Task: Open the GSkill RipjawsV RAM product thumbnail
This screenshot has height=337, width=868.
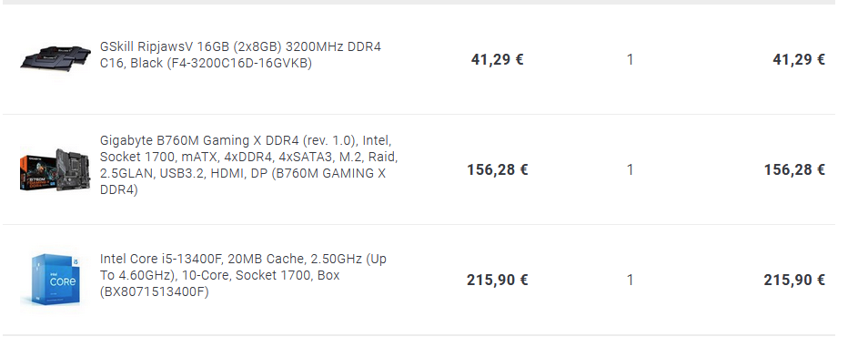Action: click(x=56, y=57)
